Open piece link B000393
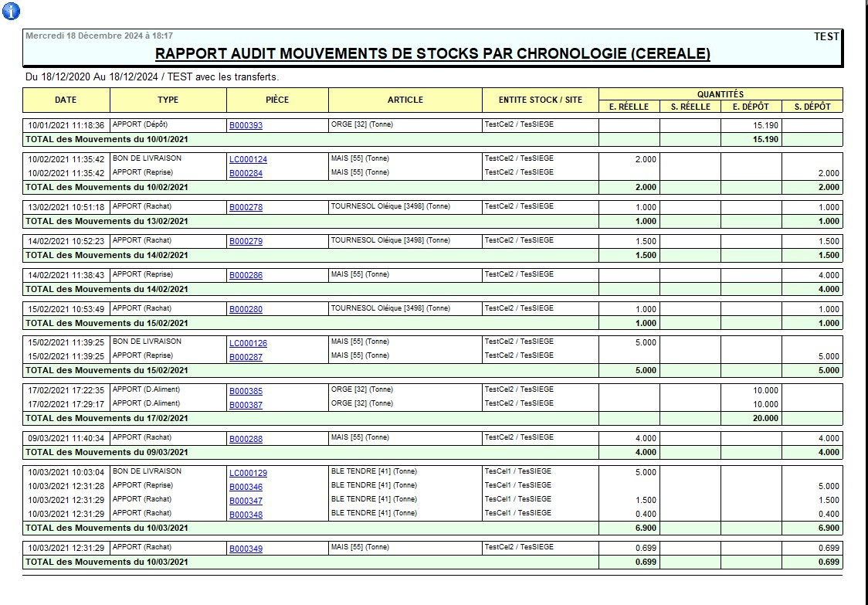This screenshot has height=605, width=868. click(246, 125)
